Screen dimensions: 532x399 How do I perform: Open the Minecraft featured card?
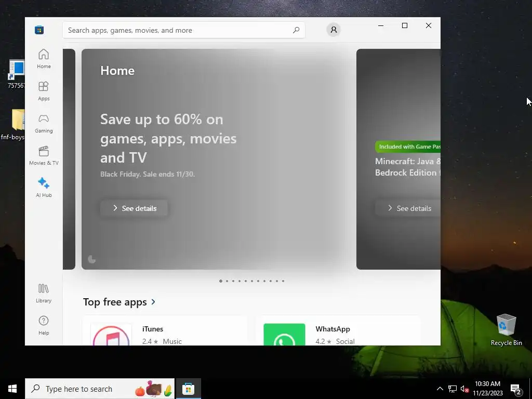point(398,159)
